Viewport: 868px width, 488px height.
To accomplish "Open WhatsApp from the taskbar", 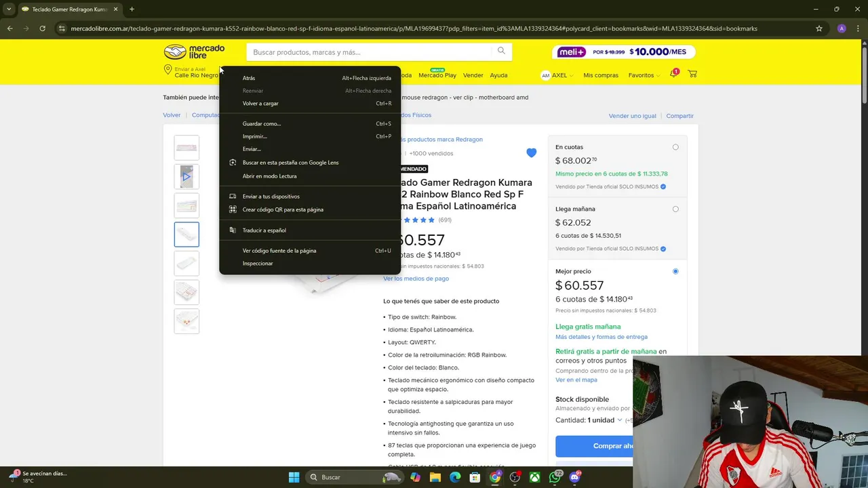I will (555, 477).
